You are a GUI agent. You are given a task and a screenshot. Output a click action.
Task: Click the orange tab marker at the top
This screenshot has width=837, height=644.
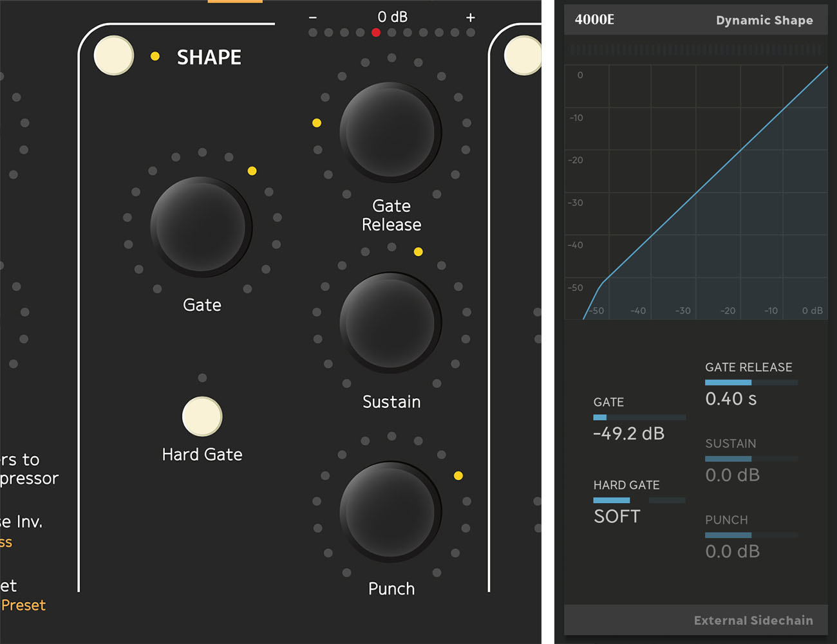(x=235, y=3)
